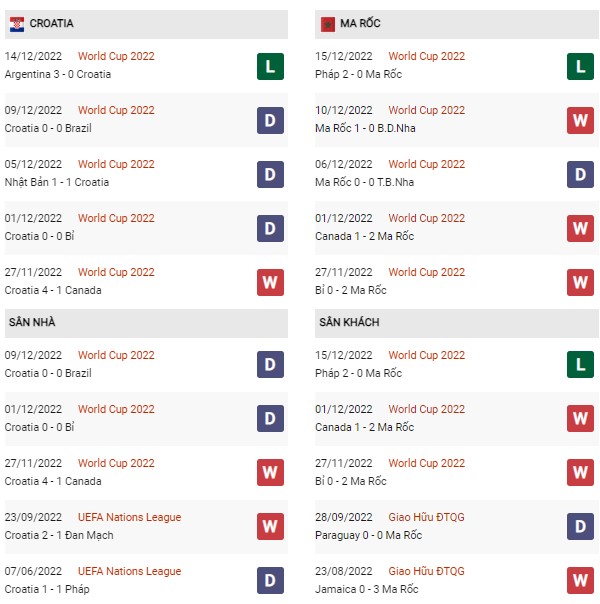Click the D badge beside Paraguay 0 - 0 Ma Rốc
Viewport: 600px width, 604px height.
point(581,527)
